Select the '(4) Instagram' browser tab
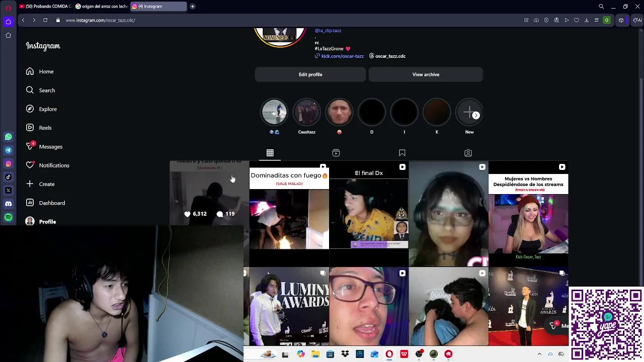Screen dimensions: 644x362 [x=158, y=7]
